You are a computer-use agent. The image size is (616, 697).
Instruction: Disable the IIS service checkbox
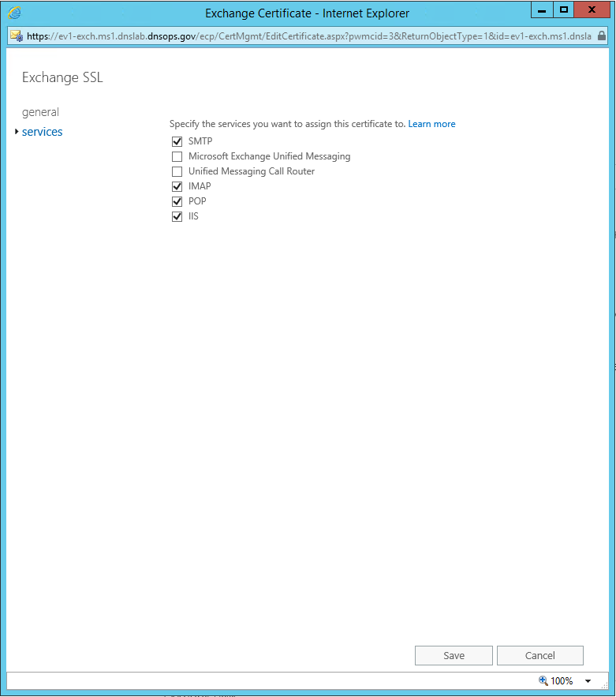[177, 217]
